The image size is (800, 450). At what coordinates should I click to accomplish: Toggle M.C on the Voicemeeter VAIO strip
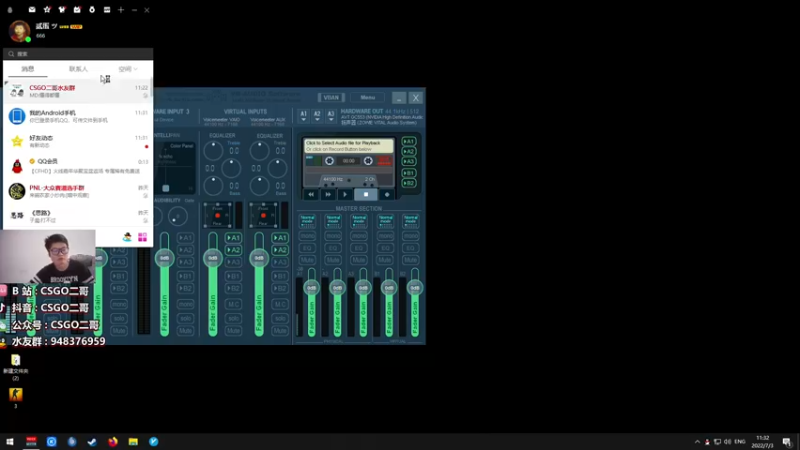(x=233, y=305)
